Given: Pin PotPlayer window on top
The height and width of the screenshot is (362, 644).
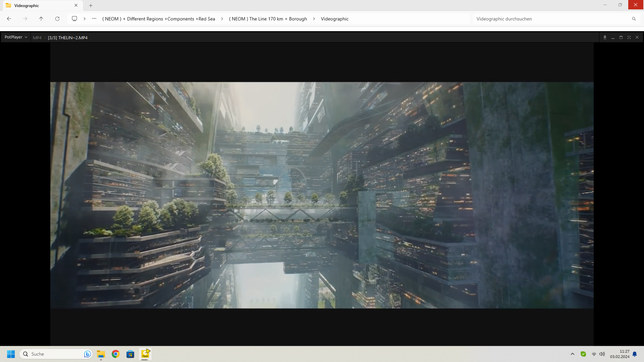Looking at the screenshot, I should coord(605,38).
